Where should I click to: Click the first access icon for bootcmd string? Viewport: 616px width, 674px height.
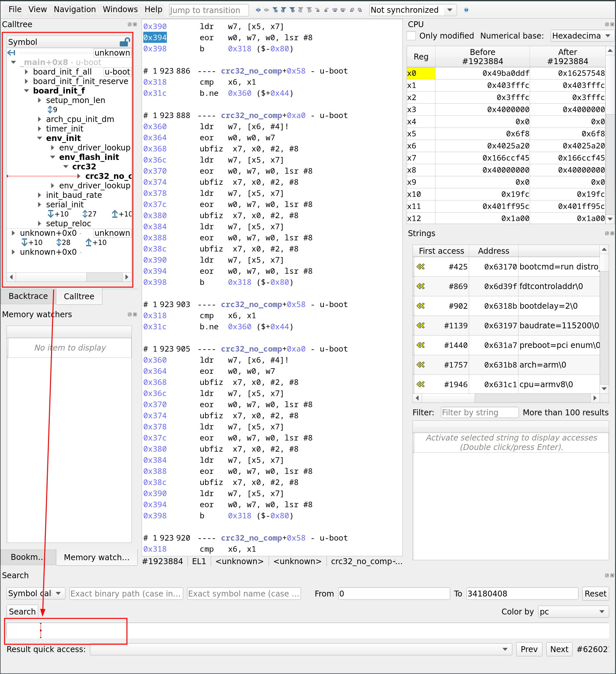point(421,267)
